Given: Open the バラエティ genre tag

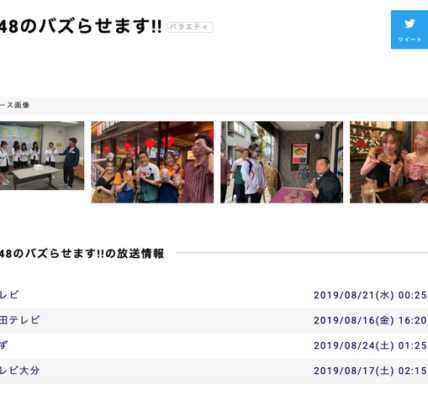Looking at the screenshot, I should click(x=190, y=27).
